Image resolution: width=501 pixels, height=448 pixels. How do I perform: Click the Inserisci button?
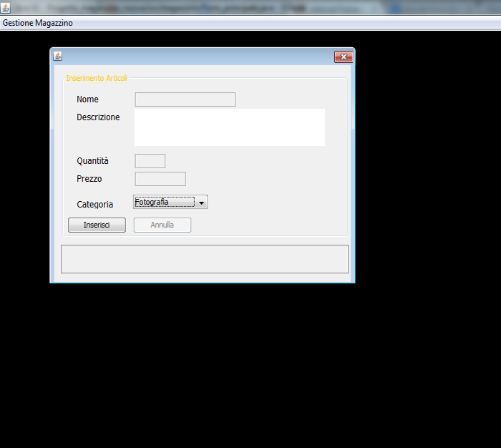point(97,225)
